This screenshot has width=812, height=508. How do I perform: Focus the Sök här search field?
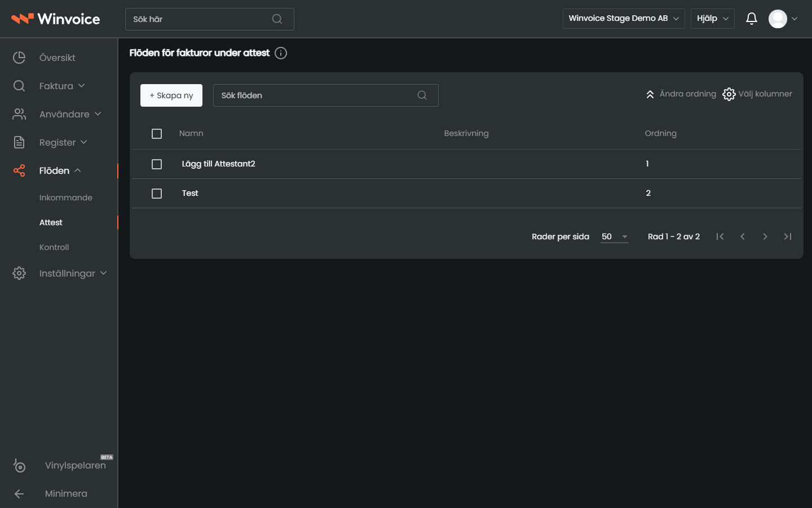click(x=210, y=19)
